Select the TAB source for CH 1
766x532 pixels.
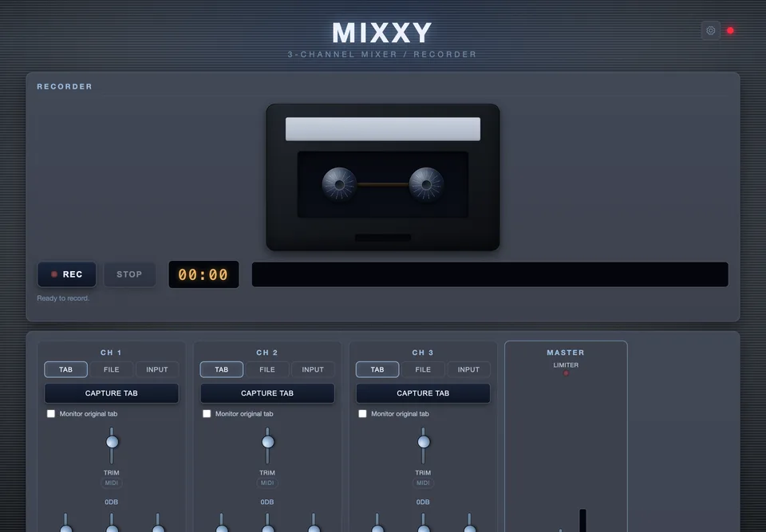click(x=66, y=369)
